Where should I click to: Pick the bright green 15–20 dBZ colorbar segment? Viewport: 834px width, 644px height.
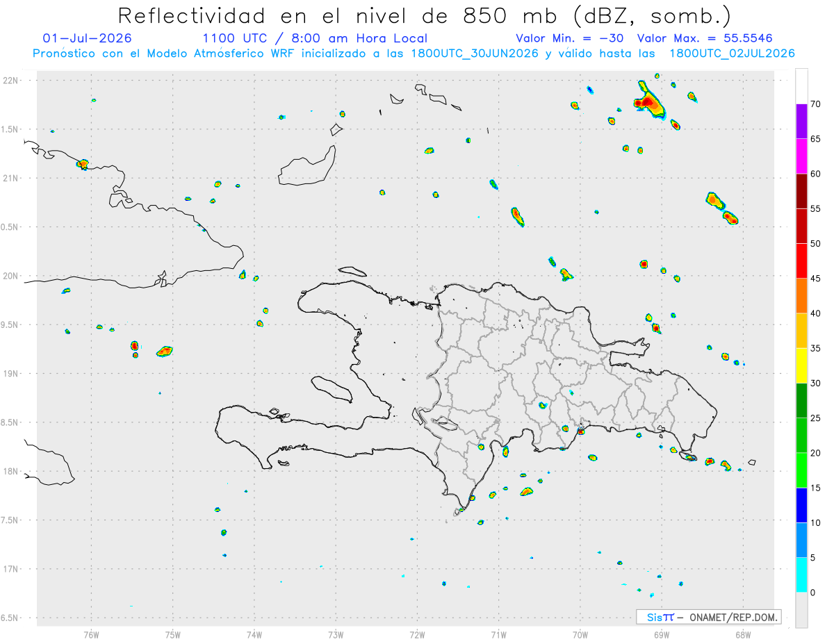pyautogui.click(x=801, y=470)
